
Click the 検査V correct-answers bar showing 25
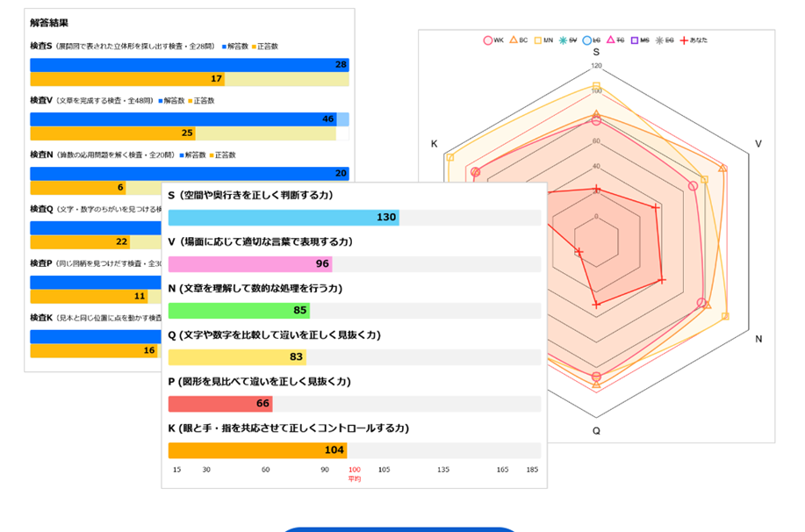pos(112,133)
